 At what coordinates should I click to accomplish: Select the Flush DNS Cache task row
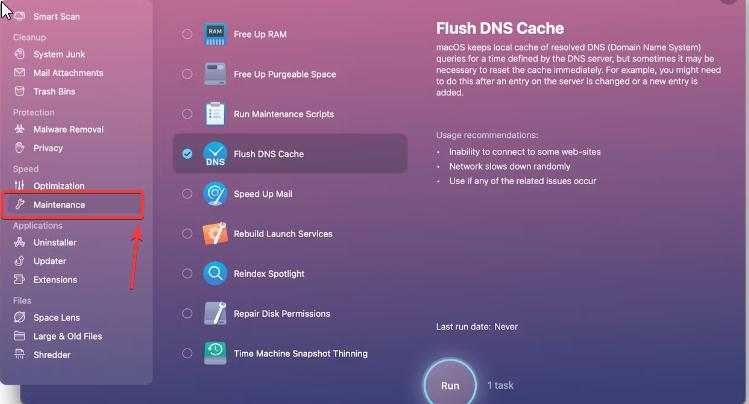[290, 154]
